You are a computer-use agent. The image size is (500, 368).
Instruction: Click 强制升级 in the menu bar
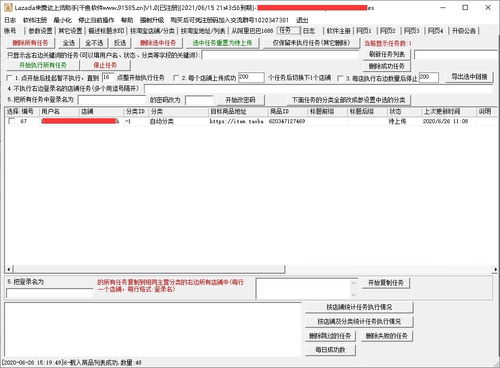tap(152, 20)
